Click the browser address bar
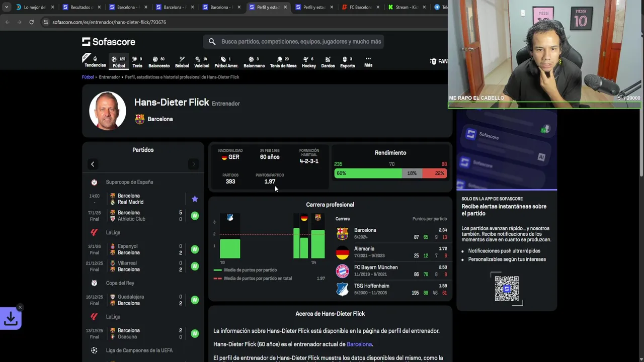 coord(242,22)
